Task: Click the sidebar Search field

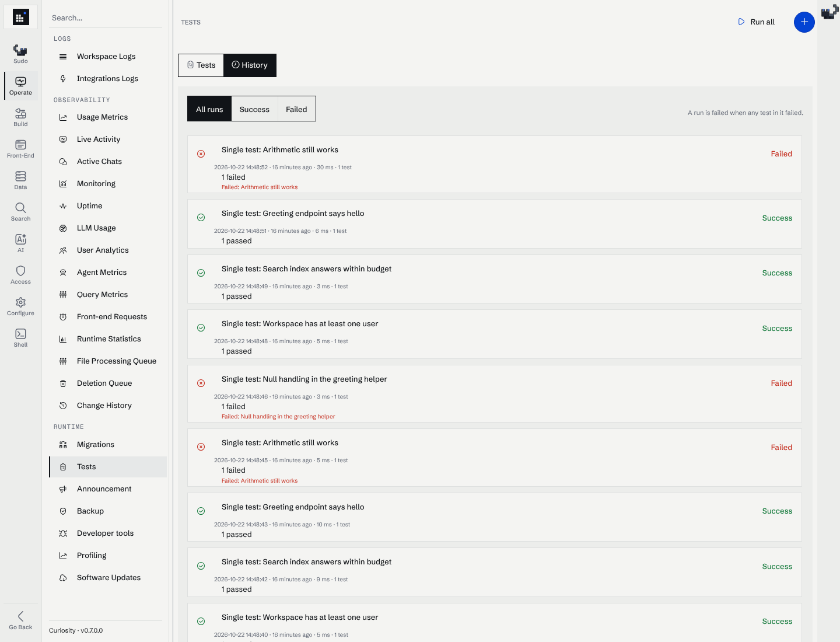Action: point(106,18)
